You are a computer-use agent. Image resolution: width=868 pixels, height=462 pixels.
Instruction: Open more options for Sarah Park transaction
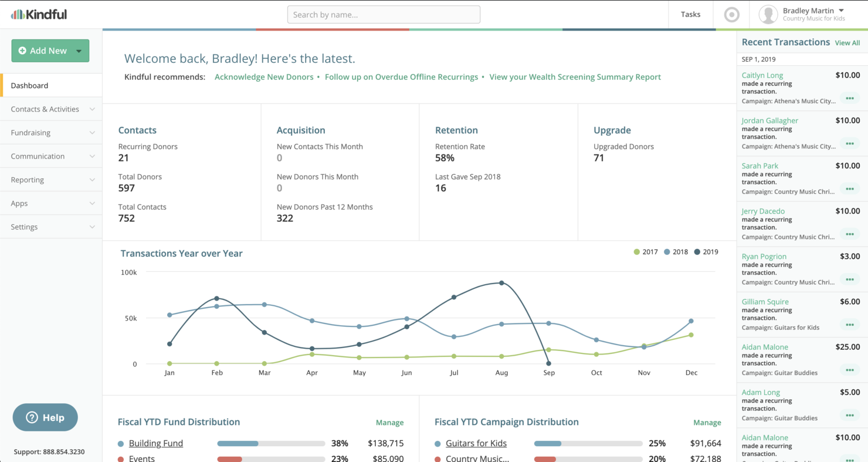[849, 189]
